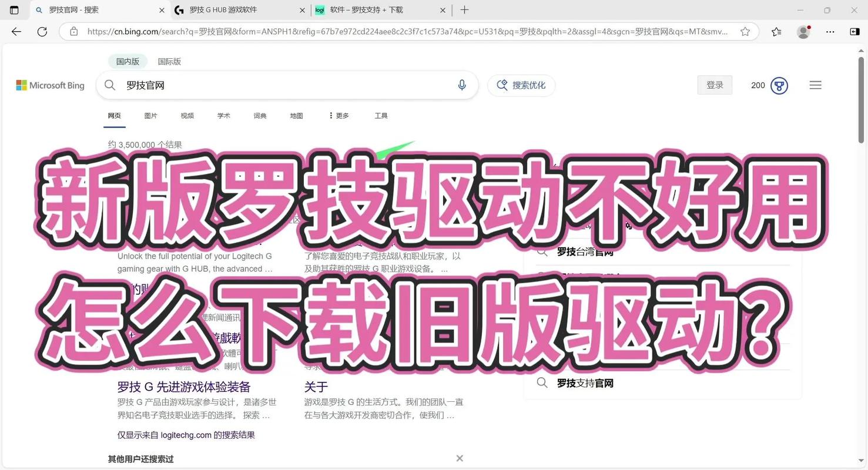Click the 搜索优化 button

coord(521,85)
